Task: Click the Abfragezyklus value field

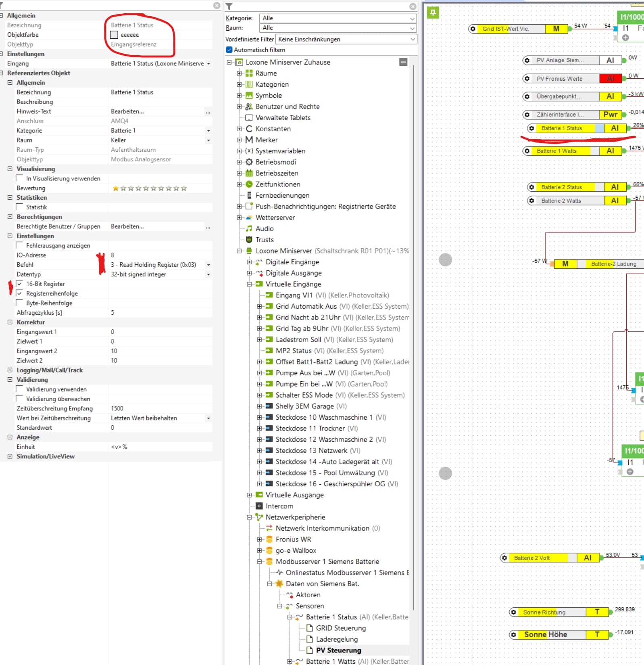Action: (x=160, y=313)
